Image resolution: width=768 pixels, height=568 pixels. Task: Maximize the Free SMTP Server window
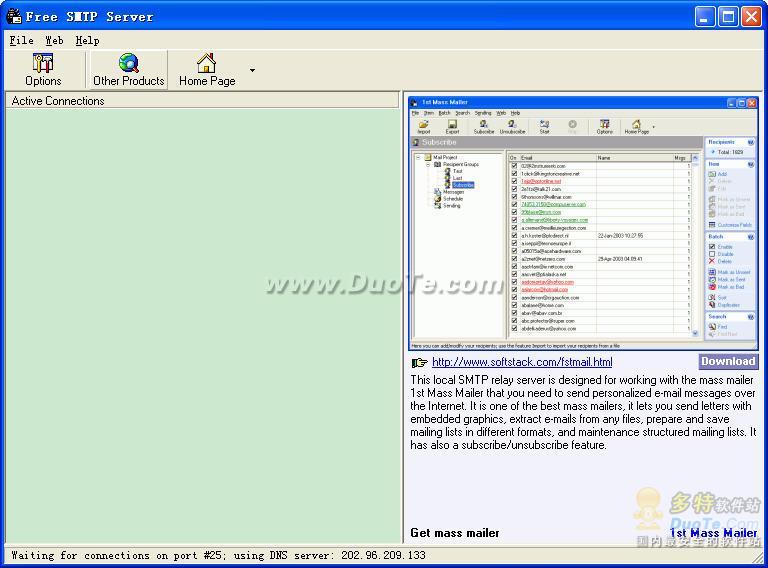(728, 17)
